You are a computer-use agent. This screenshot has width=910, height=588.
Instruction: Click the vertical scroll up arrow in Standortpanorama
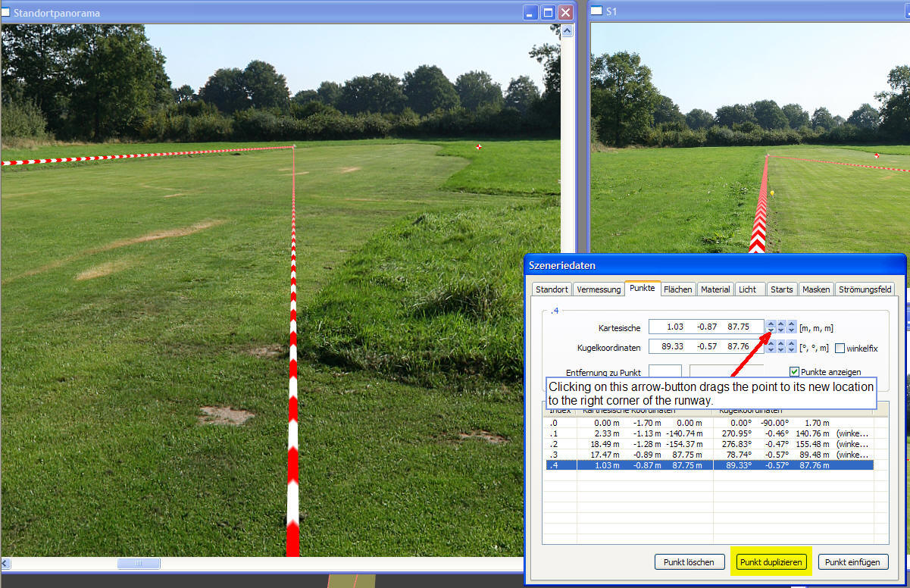pyautogui.click(x=566, y=30)
